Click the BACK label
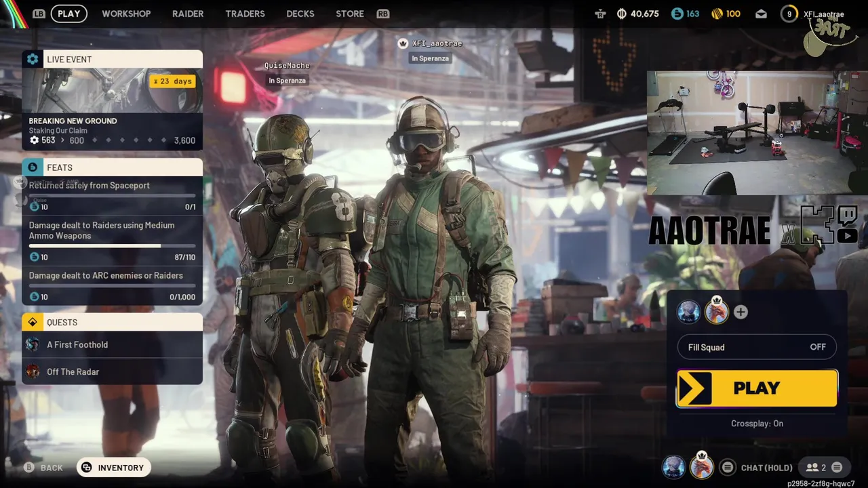 (52, 468)
